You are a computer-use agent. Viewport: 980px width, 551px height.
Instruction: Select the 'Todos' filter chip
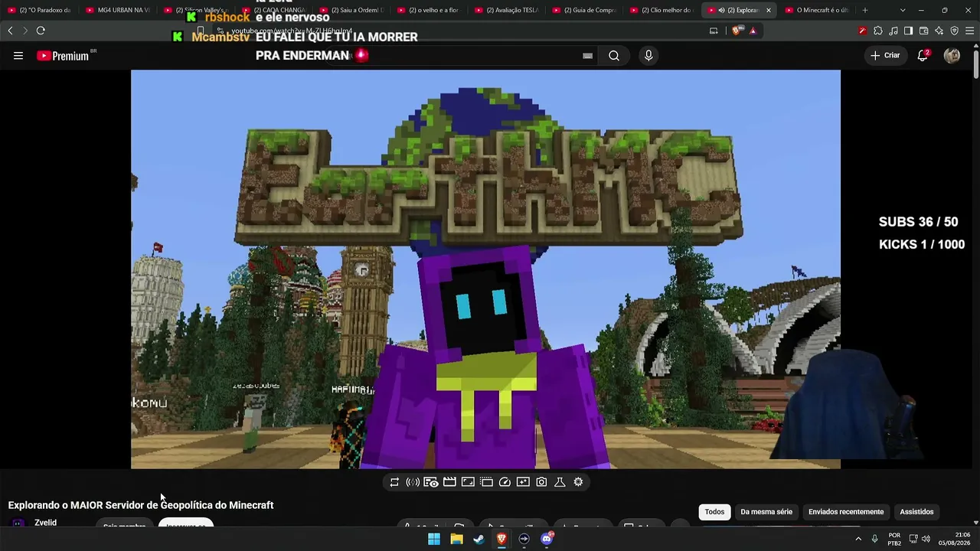(714, 512)
